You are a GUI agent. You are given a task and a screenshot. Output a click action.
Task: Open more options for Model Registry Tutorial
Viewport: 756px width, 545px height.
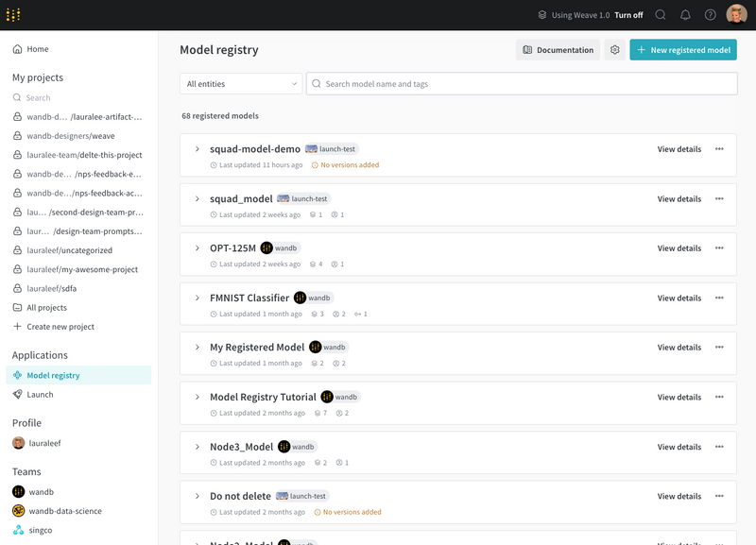click(x=719, y=397)
